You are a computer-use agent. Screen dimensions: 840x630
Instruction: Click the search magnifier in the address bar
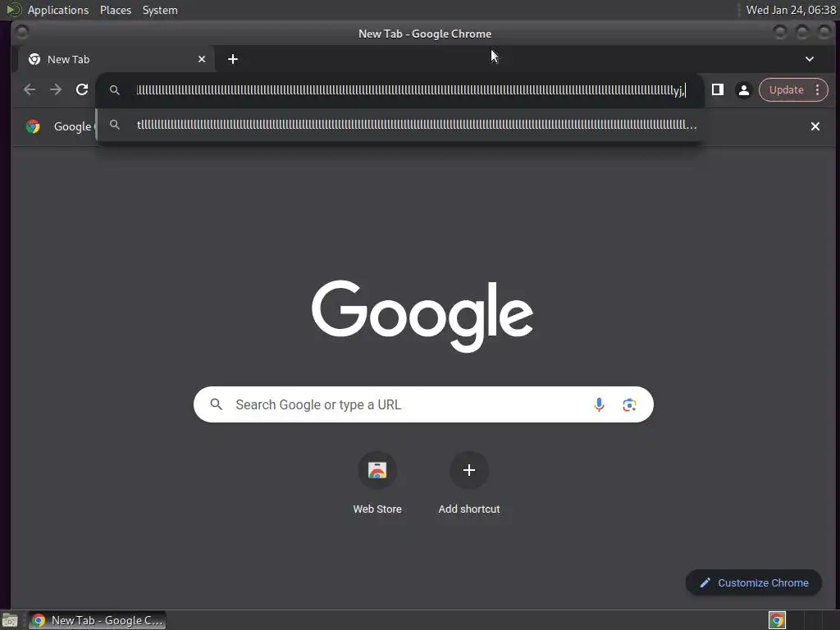click(x=115, y=90)
